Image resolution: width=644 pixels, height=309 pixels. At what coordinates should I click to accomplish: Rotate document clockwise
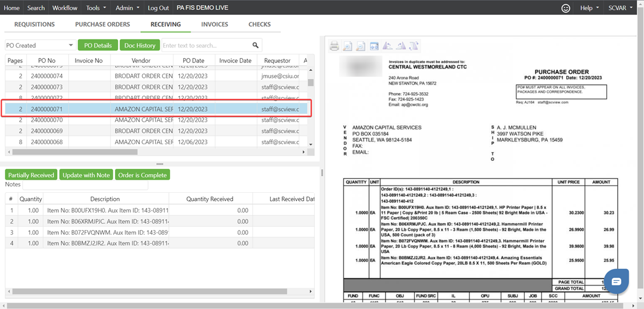(x=401, y=46)
